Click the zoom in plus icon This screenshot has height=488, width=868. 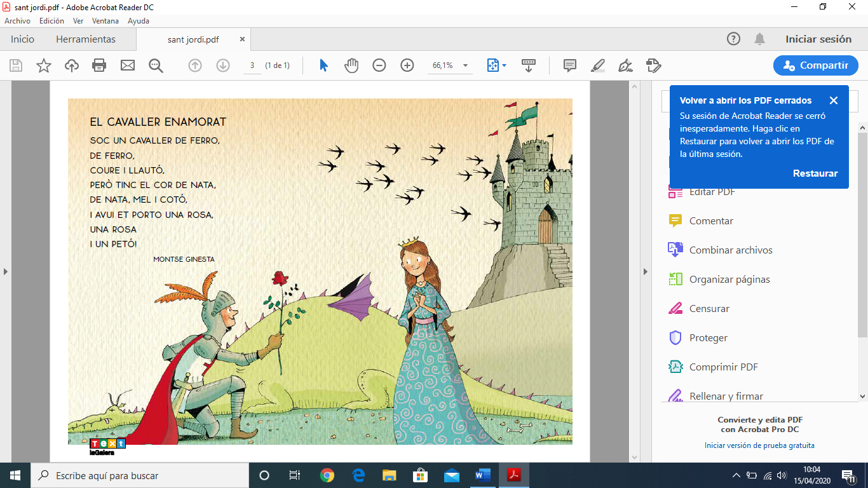point(407,65)
